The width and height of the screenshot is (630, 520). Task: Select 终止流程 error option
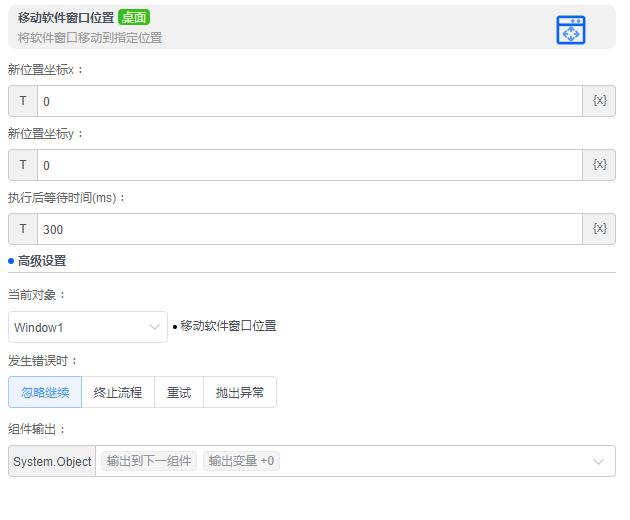click(118, 392)
